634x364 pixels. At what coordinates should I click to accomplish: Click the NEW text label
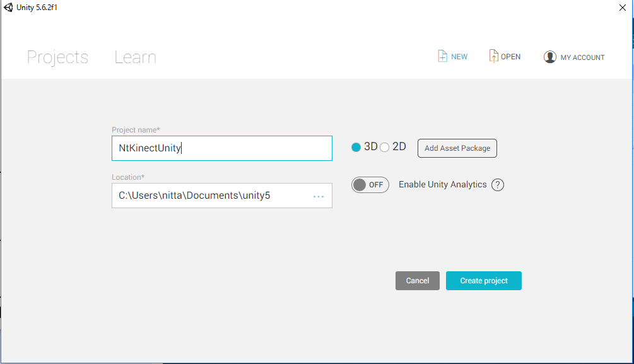click(x=459, y=57)
